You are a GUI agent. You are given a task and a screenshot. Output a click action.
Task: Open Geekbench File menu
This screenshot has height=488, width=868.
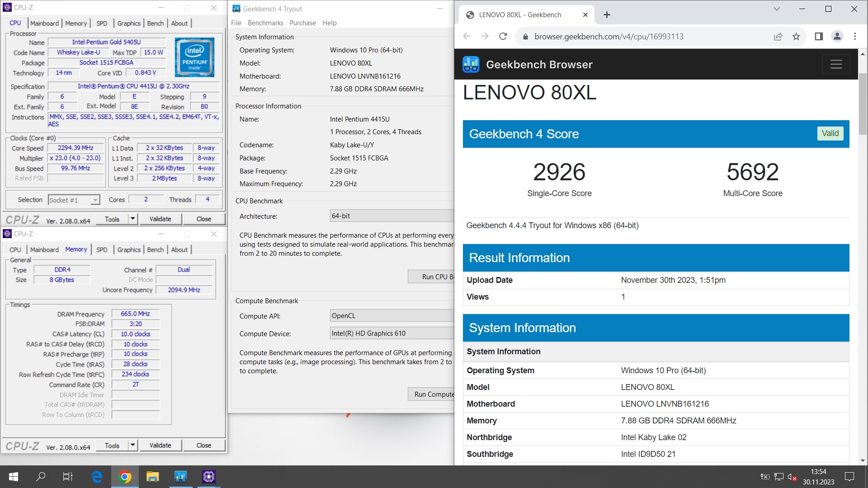pos(236,23)
